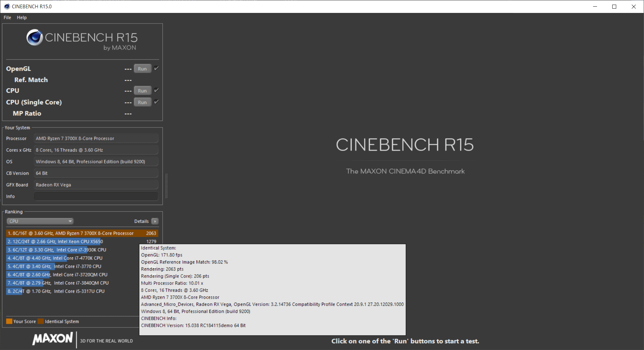This screenshot has width=644, height=350.
Task: Click the score 1279 in ranking list
Action: point(151,242)
